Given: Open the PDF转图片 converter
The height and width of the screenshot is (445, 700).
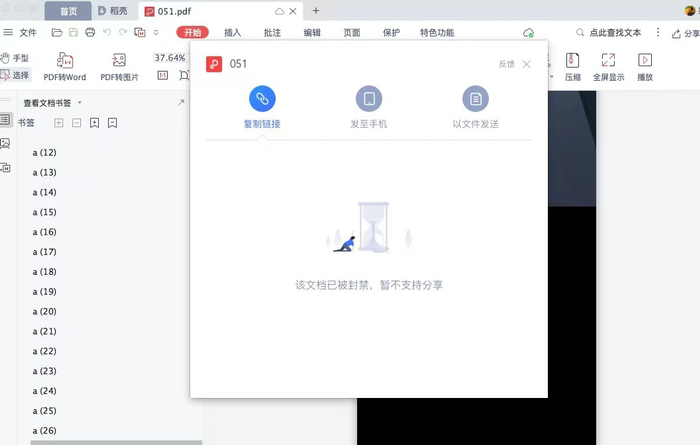Looking at the screenshot, I should coord(119,67).
